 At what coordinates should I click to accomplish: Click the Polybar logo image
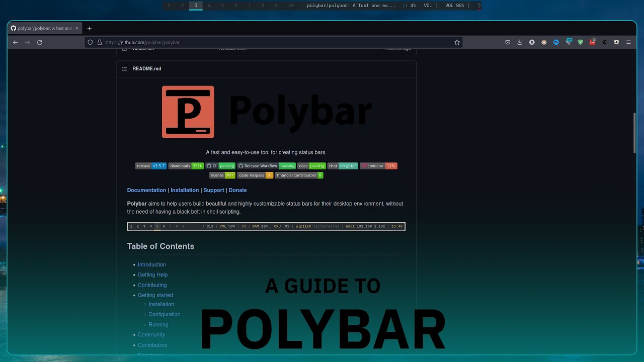pos(266,112)
